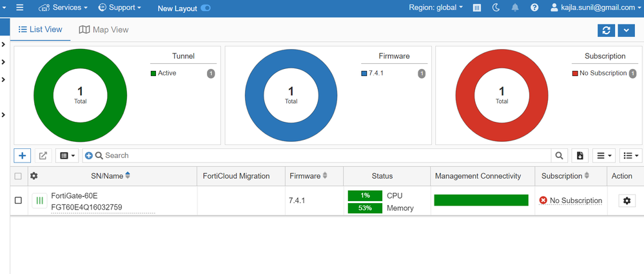The width and height of the screenshot is (644, 274).
Task: Tick the FortiGate-60E row checkbox
Action: tap(18, 201)
